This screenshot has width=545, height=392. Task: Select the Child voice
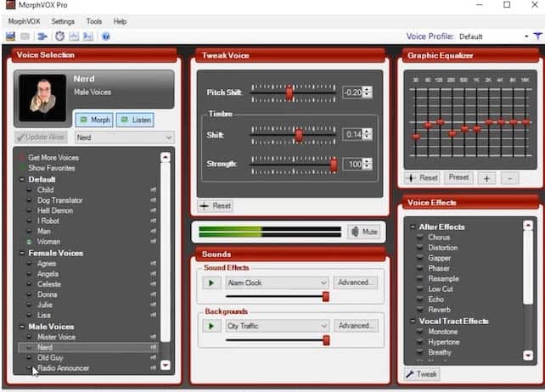click(45, 190)
